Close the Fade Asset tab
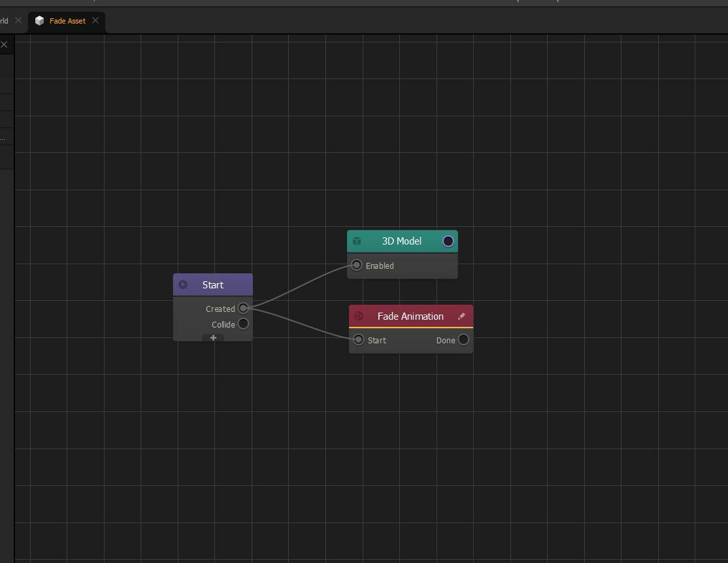The image size is (728, 563). pos(95,21)
